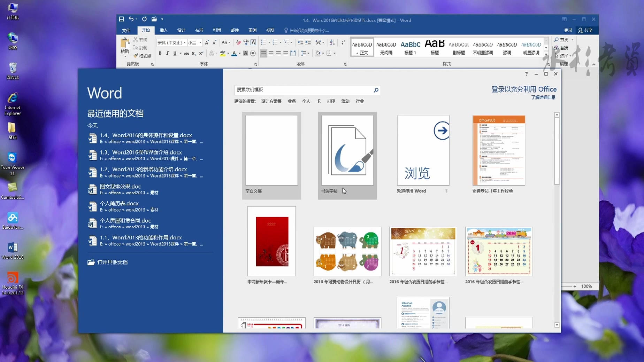
Task: Click the Clear Formatting eraser icon
Action: tap(238, 42)
